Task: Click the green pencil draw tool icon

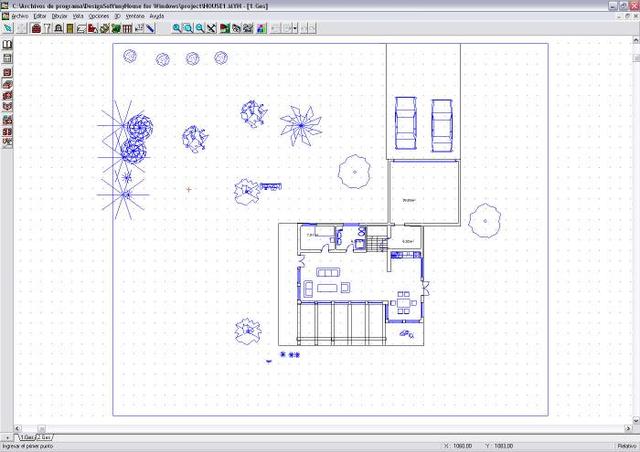Action: click(x=8, y=29)
